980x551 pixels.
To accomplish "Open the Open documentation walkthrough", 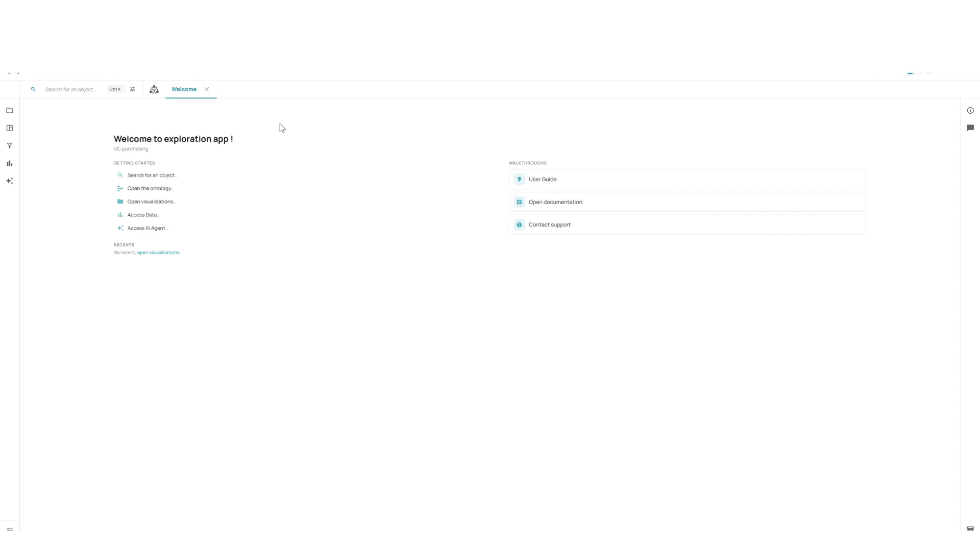I will 687,202.
